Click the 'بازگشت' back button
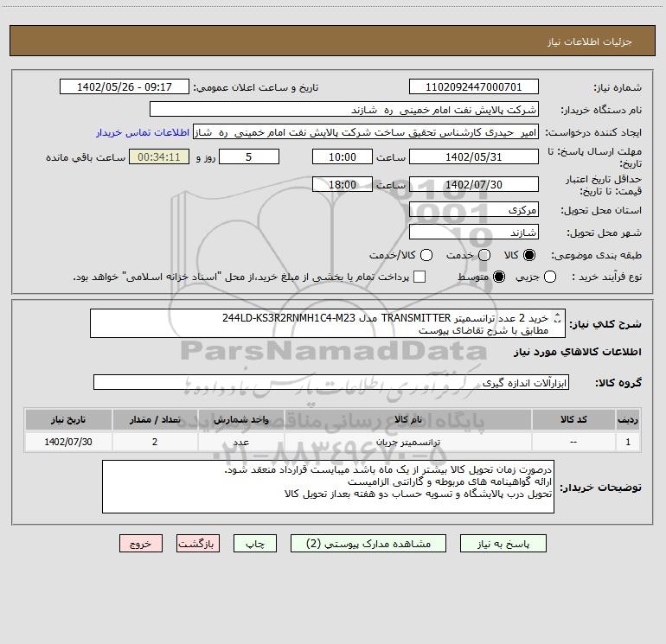Screen dimensions: 666x644 (x=198, y=544)
